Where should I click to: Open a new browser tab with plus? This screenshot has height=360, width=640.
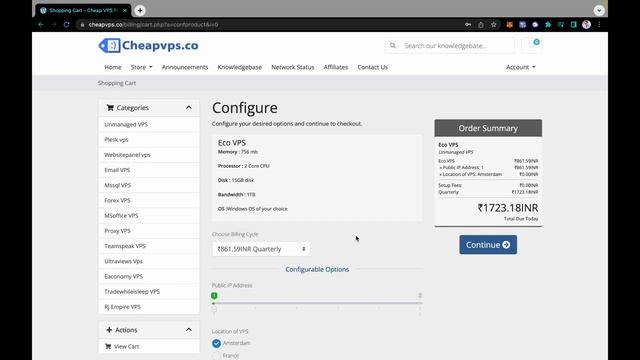(140, 11)
